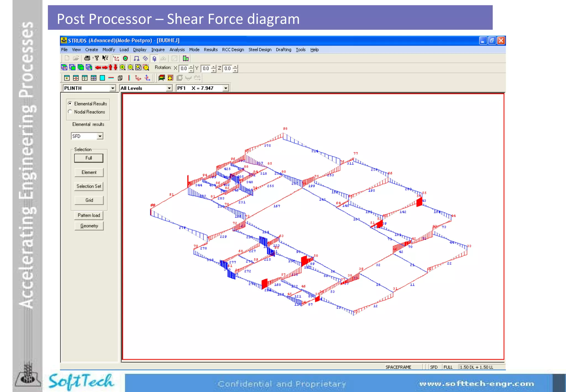Viewport: 566px width, 392px height.
Task: Pan right with the red right arrow
Action: coord(105,67)
